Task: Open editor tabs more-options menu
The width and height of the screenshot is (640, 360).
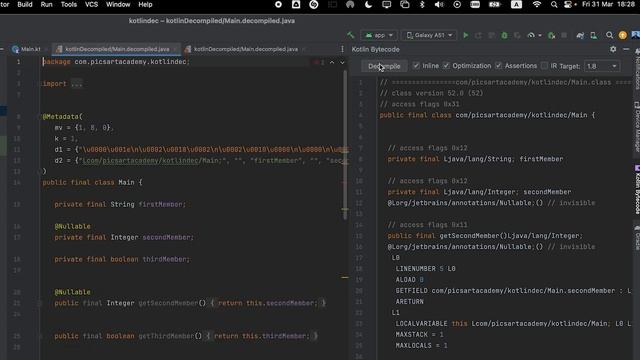Action: [x=342, y=49]
